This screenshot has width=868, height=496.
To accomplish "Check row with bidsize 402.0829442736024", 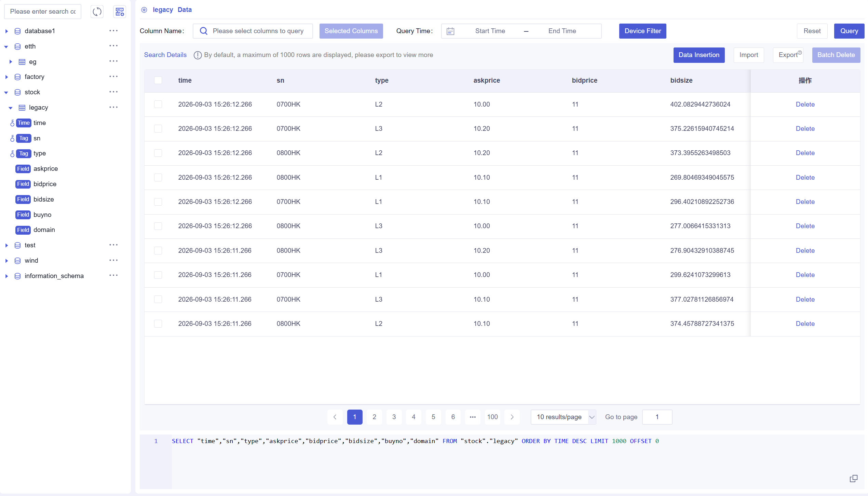I will point(158,104).
